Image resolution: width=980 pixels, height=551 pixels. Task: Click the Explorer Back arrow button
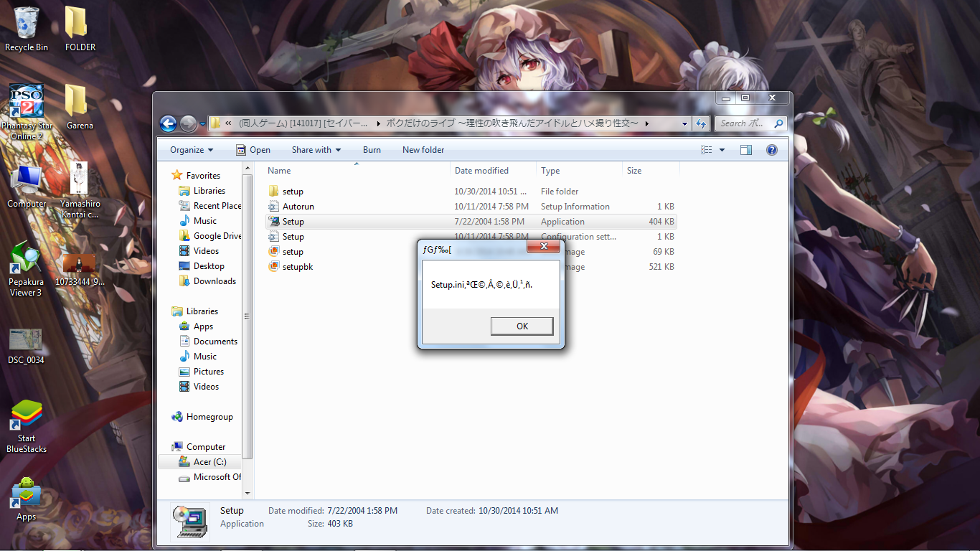(168, 123)
